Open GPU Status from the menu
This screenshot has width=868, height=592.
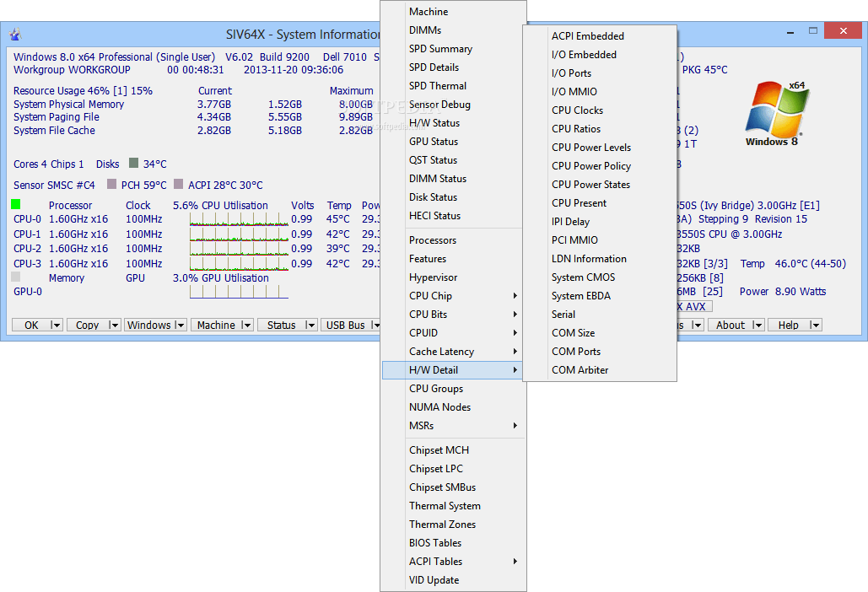453,141
